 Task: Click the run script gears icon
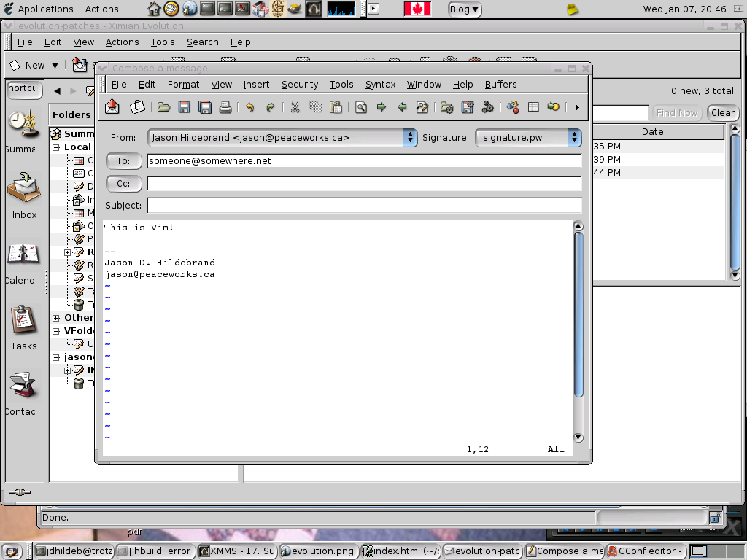488,107
